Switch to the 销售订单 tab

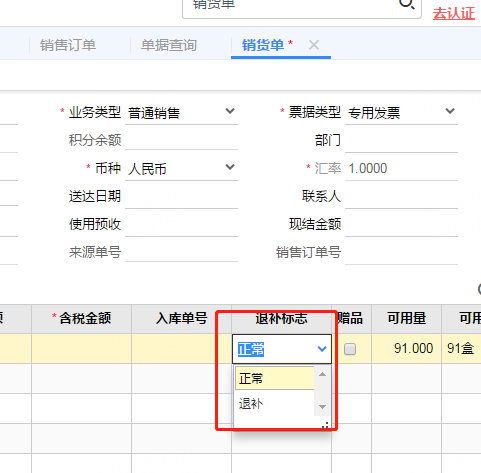click(68, 45)
